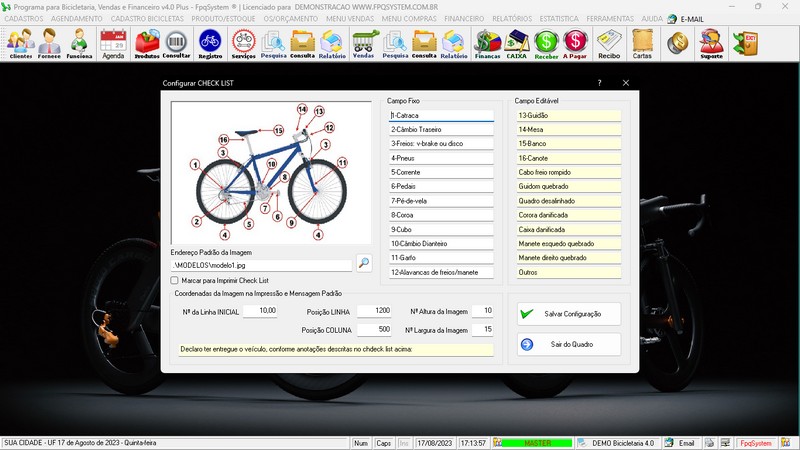This screenshot has width=800, height=450.
Task: Click the 15-Banco editable field
Action: (x=569, y=144)
